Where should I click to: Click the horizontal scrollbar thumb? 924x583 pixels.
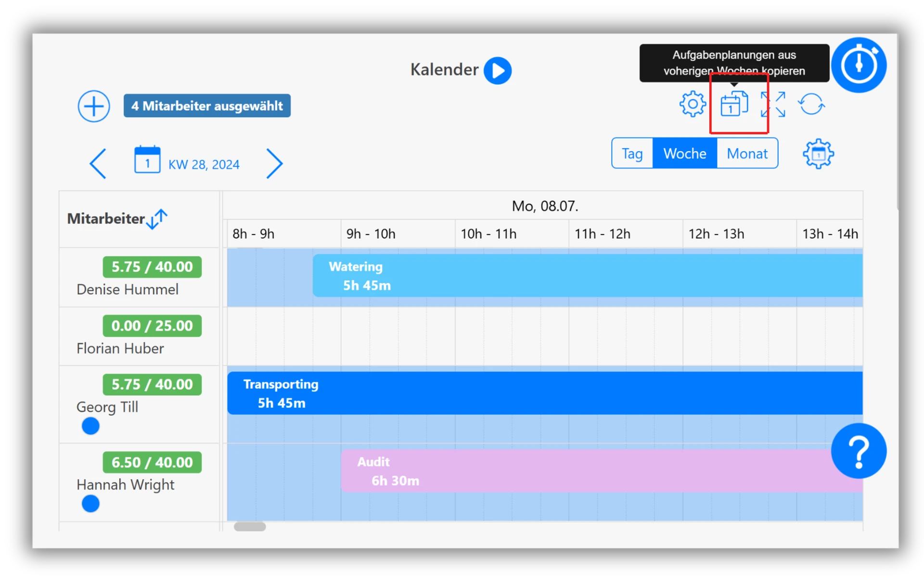tap(250, 527)
